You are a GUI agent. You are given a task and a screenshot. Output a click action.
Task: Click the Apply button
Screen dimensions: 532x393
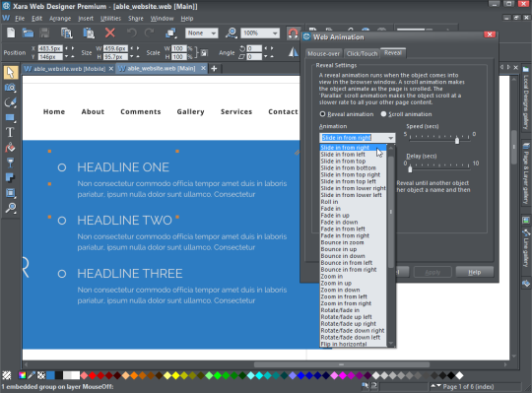click(432, 272)
